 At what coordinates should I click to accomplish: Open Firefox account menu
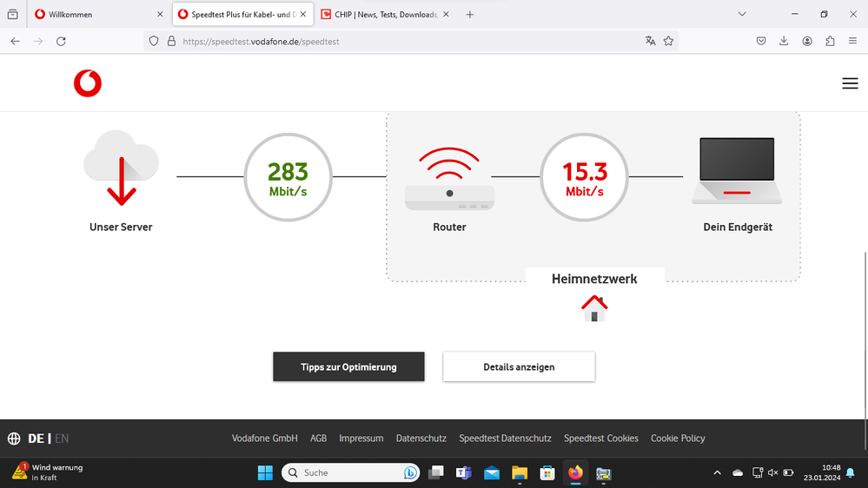tap(807, 41)
